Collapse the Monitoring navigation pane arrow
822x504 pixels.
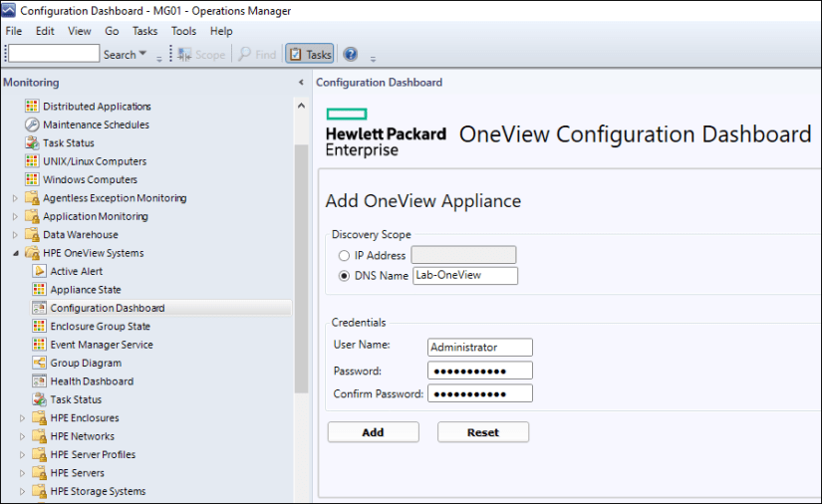(x=301, y=83)
